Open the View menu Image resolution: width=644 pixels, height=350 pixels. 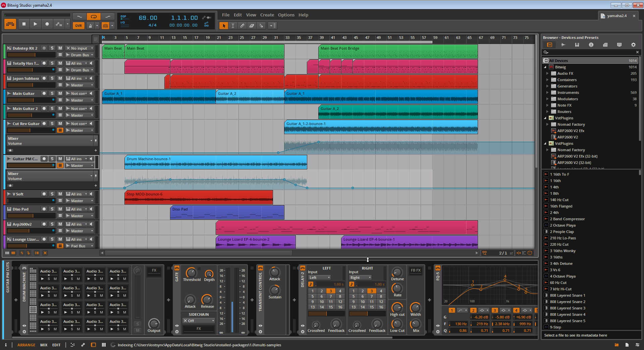coord(251,15)
